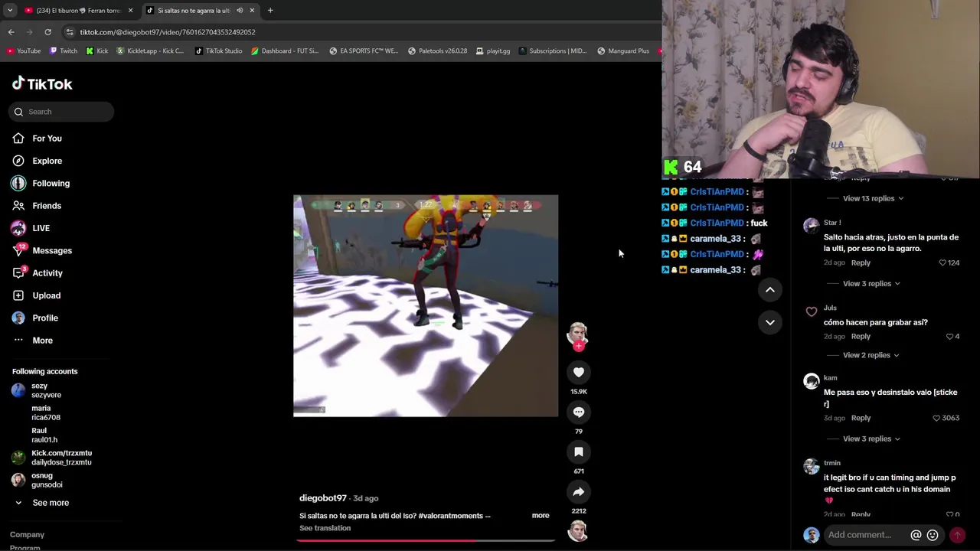This screenshot has width=980, height=551.
Task: Expand View 2 replies under Juls
Action: pos(871,355)
